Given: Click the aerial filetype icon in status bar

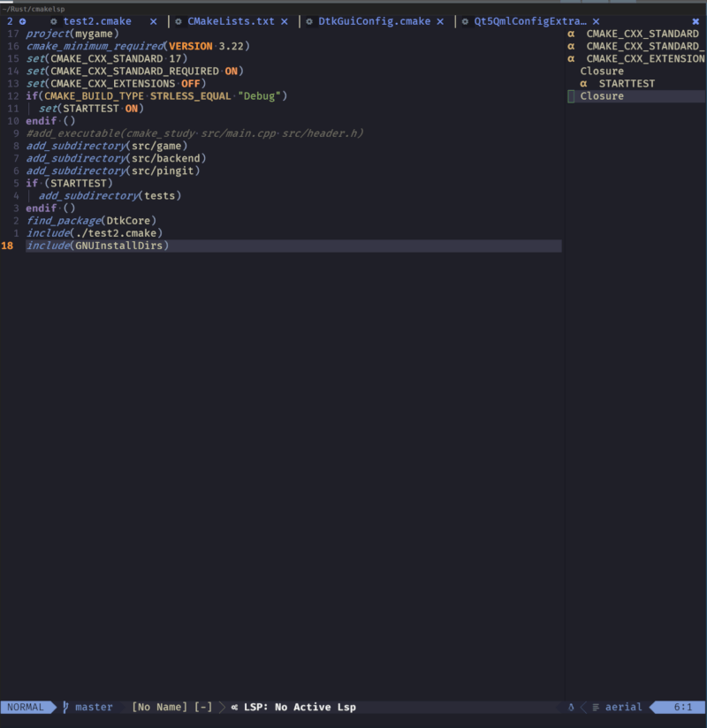Looking at the screenshot, I should point(596,707).
